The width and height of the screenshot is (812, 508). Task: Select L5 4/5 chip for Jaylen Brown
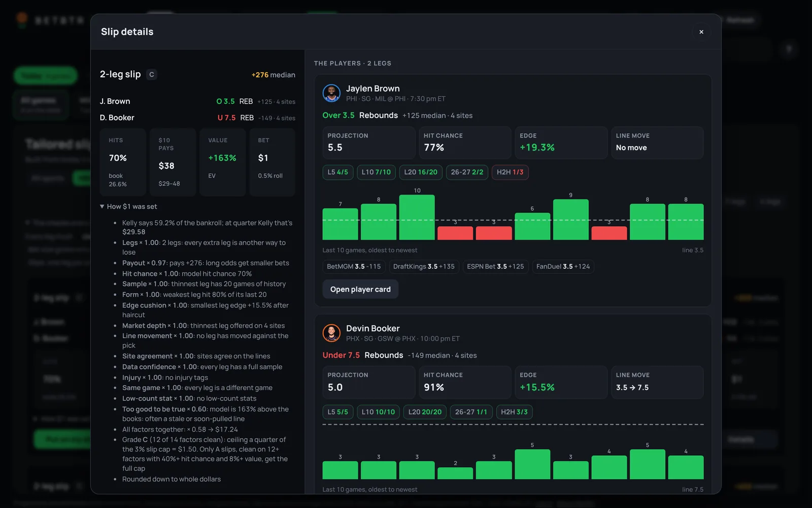(338, 172)
